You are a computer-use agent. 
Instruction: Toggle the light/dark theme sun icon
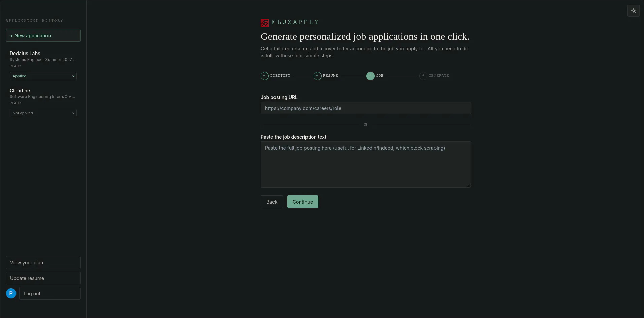click(633, 11)
